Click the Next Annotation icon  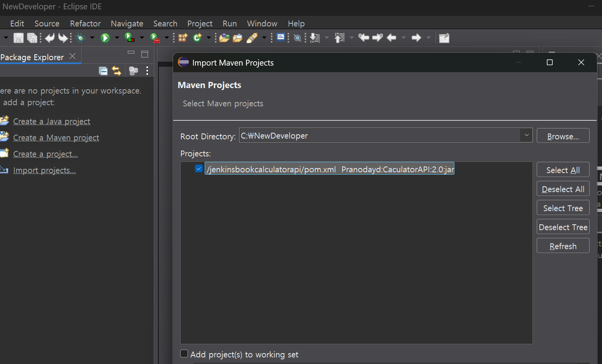point(315,38)
